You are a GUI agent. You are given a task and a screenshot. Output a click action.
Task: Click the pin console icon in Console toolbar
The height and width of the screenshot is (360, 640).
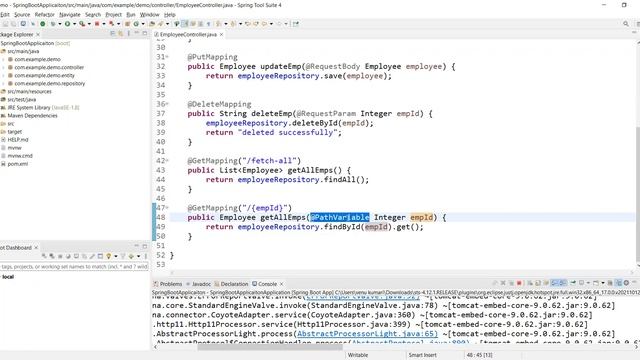(573, 283)
